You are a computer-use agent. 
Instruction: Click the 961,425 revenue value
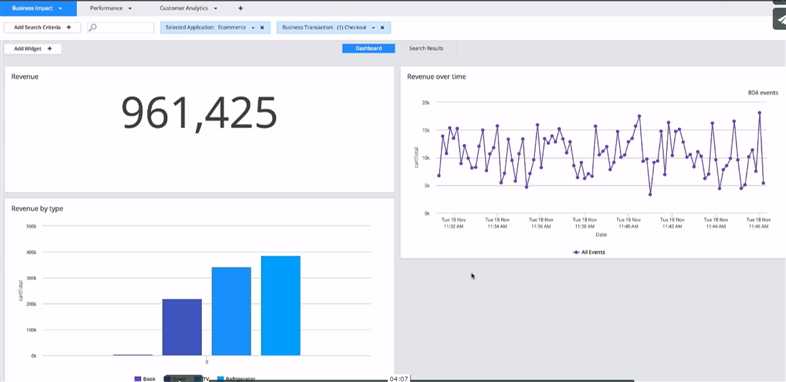tap(199, 113)
